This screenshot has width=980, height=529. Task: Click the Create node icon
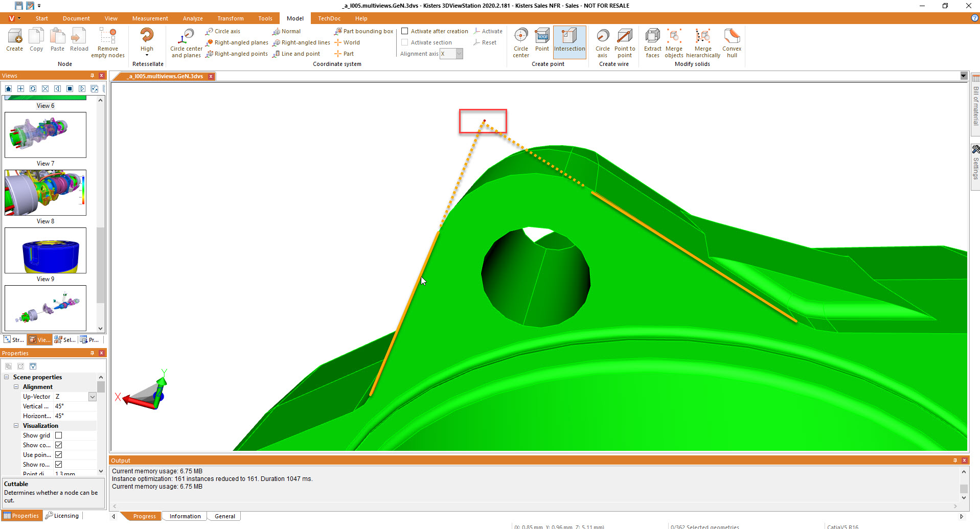click(x=14, y=40)
